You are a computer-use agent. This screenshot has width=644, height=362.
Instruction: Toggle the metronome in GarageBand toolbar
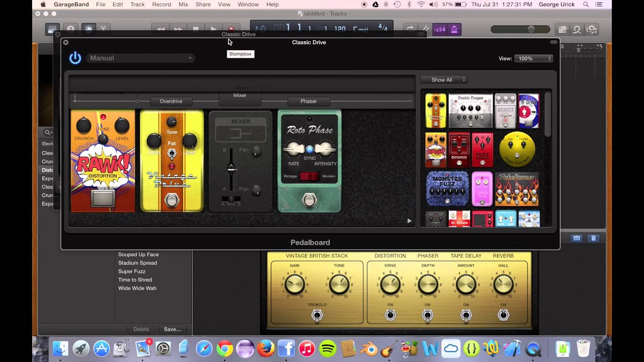pos(454,29)
